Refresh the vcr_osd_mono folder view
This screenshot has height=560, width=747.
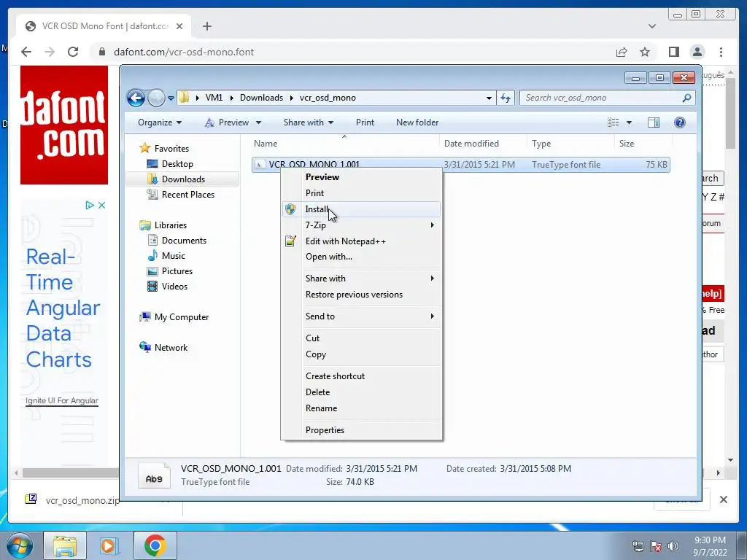point(506,98)
